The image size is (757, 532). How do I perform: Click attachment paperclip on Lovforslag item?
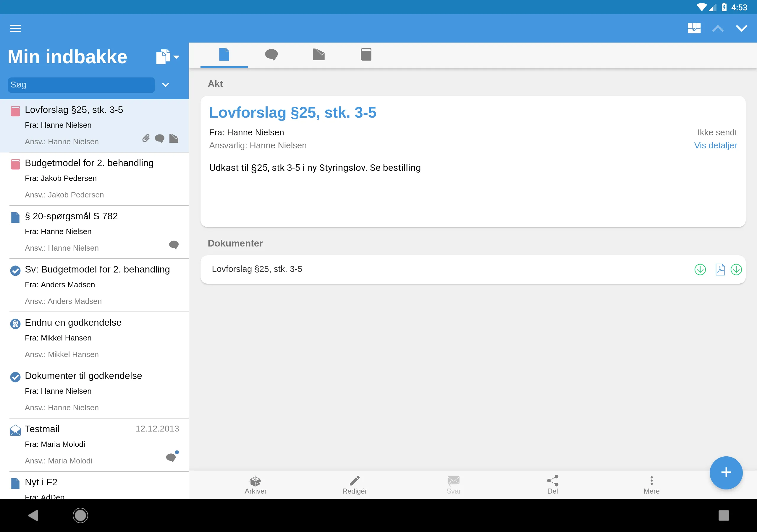pos(146,138)
